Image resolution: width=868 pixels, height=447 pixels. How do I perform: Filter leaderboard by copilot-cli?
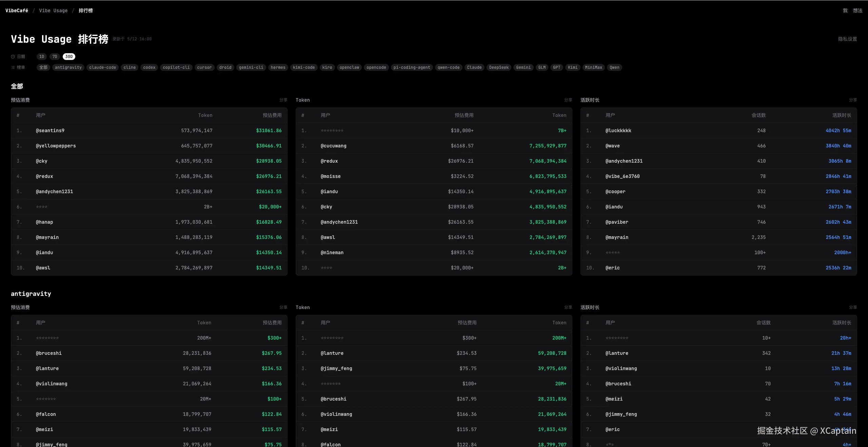(176, 67)
